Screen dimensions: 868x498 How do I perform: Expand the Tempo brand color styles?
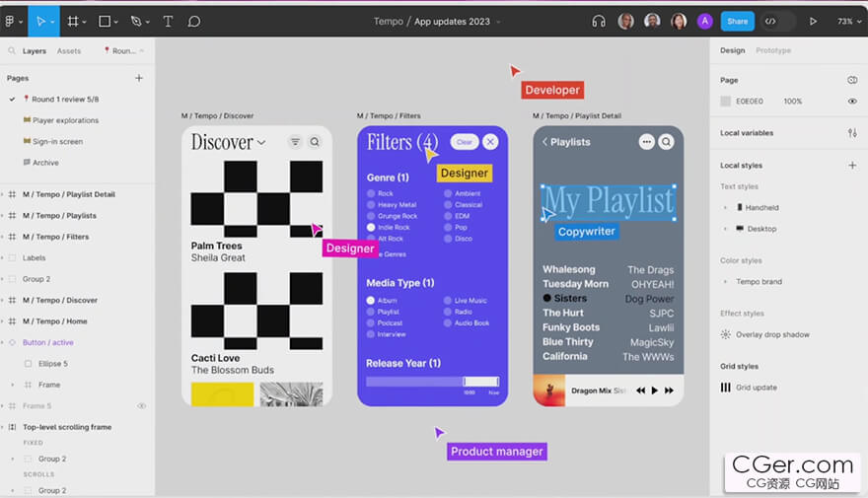point(725,282)
